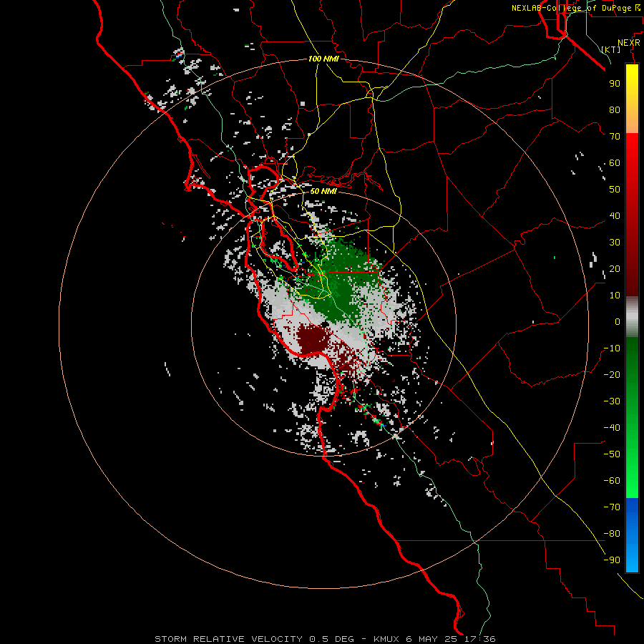This screenshot has width=644, height=644.
Task: Click the '-20' value on velocity scale
Action: [612, 375]
